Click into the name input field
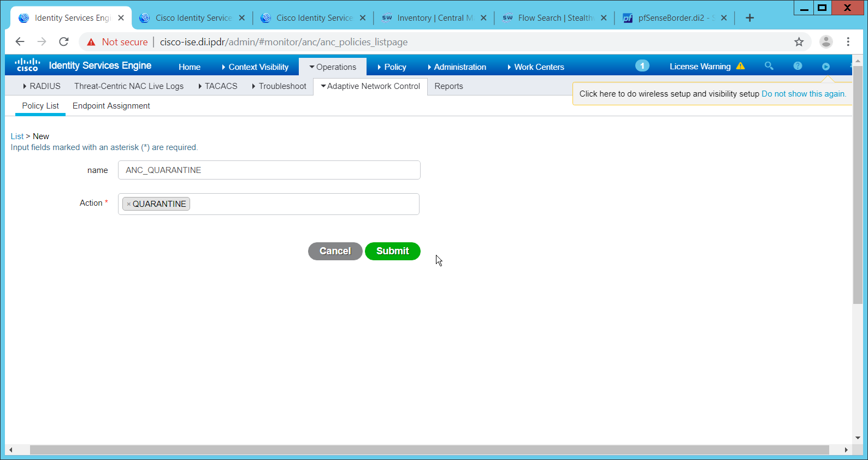Image resolution: width=868 pixels, height=460 pixels. point(269,170)
